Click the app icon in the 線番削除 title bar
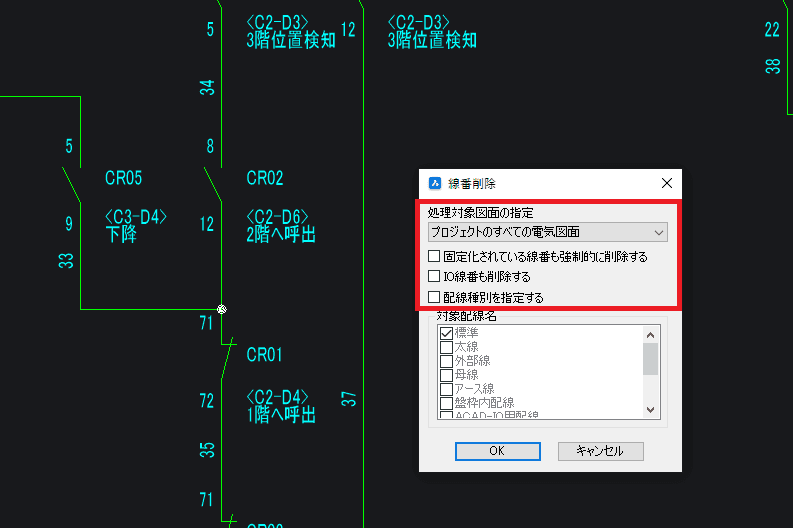 435,184
